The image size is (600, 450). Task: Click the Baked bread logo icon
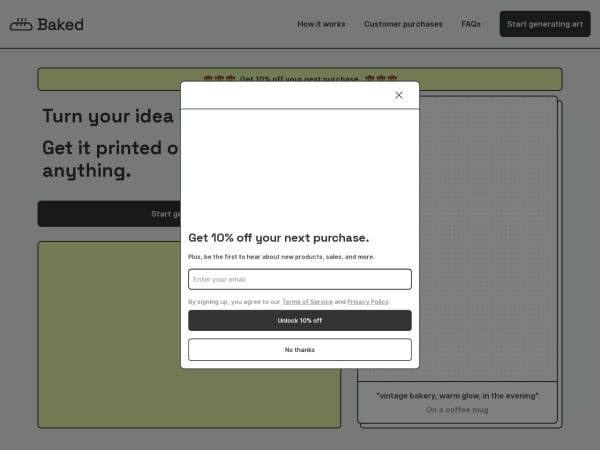21,24
